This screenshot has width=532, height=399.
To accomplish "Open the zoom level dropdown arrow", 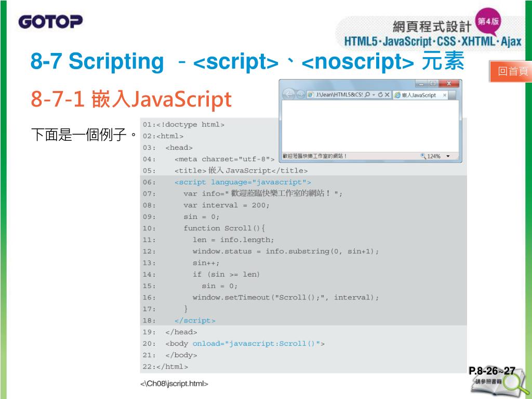I will (448, 156).
